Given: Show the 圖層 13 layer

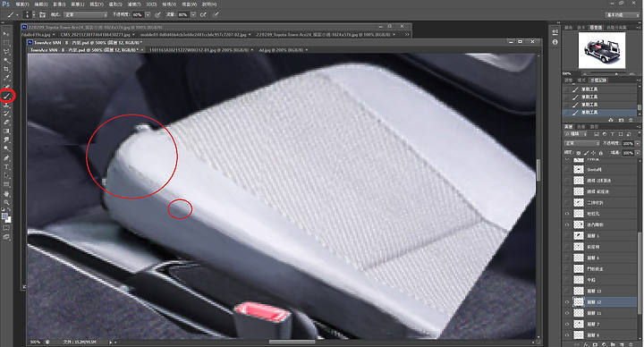Looking at the screenshot, I should click(567, 292).
